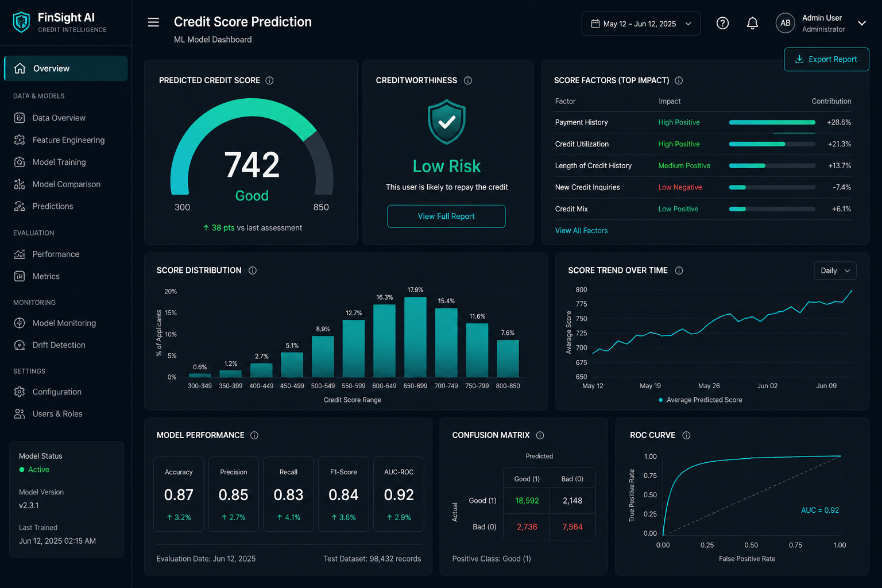Click the 600-649 distribution bar
Screen dimensions: 882x588
click(x=384, y=341)
